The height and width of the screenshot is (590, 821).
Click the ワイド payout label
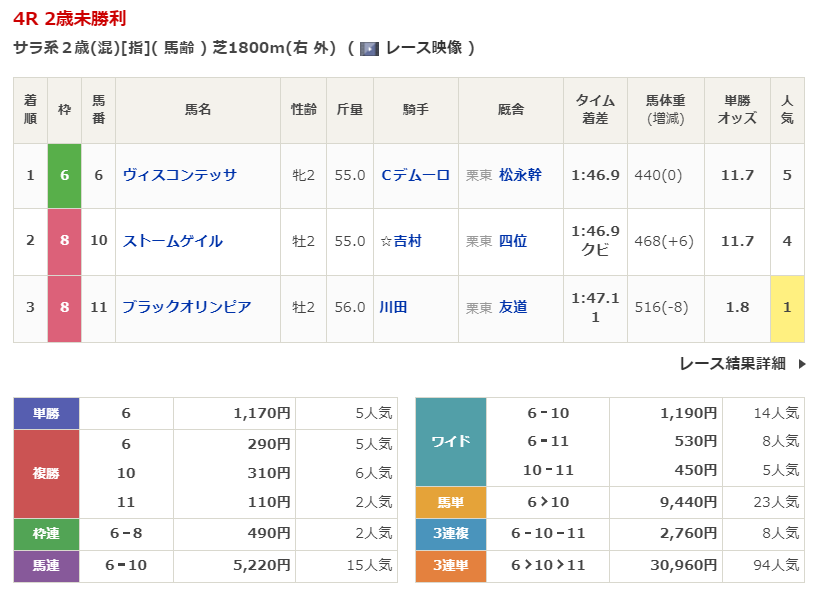point(450,441)
